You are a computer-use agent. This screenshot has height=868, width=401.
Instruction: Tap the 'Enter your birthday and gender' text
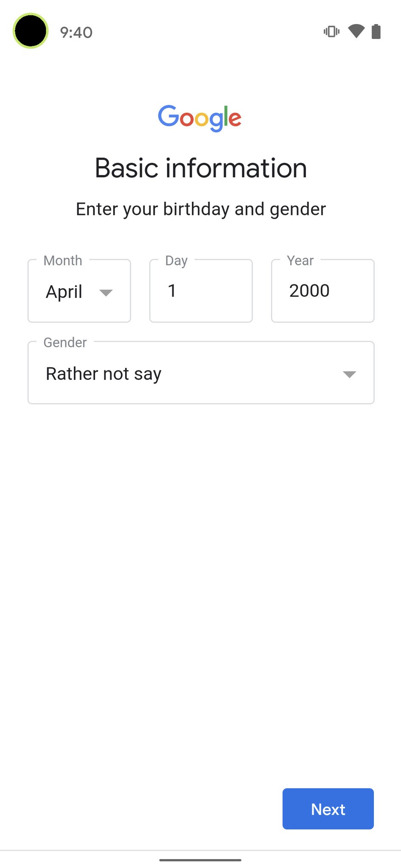click(201, 209)
